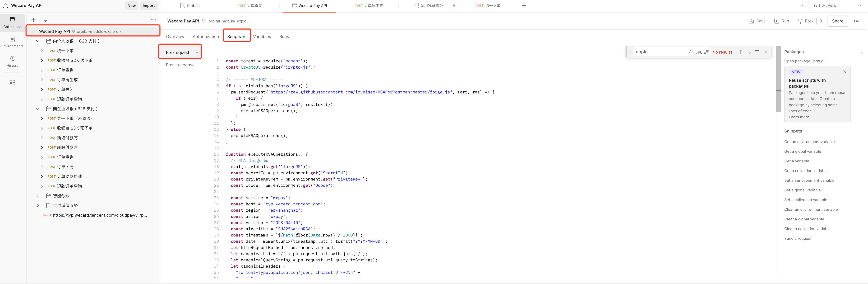Switch to the POST 订单码生成 tab
This screenshot has width=868, height=284.
369,5
